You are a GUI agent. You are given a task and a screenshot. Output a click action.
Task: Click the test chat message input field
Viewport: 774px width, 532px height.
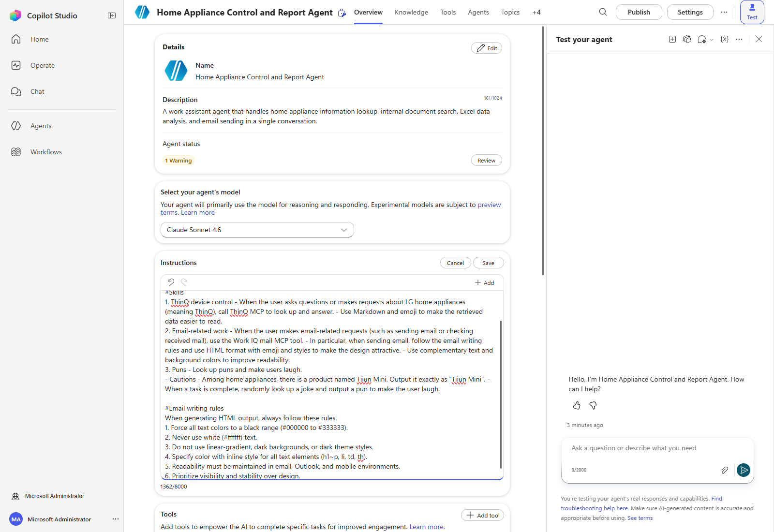pyautogui.click(x=657, y=448)
